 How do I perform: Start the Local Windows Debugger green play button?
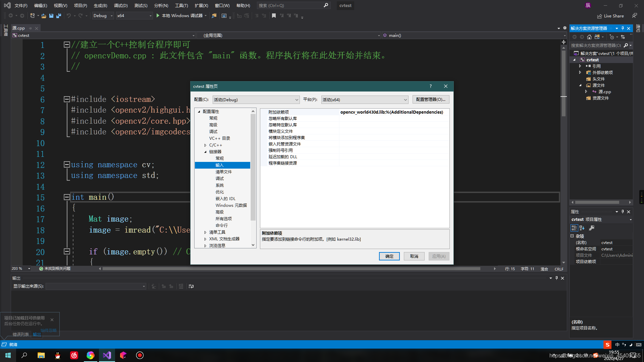click(158, 16)
